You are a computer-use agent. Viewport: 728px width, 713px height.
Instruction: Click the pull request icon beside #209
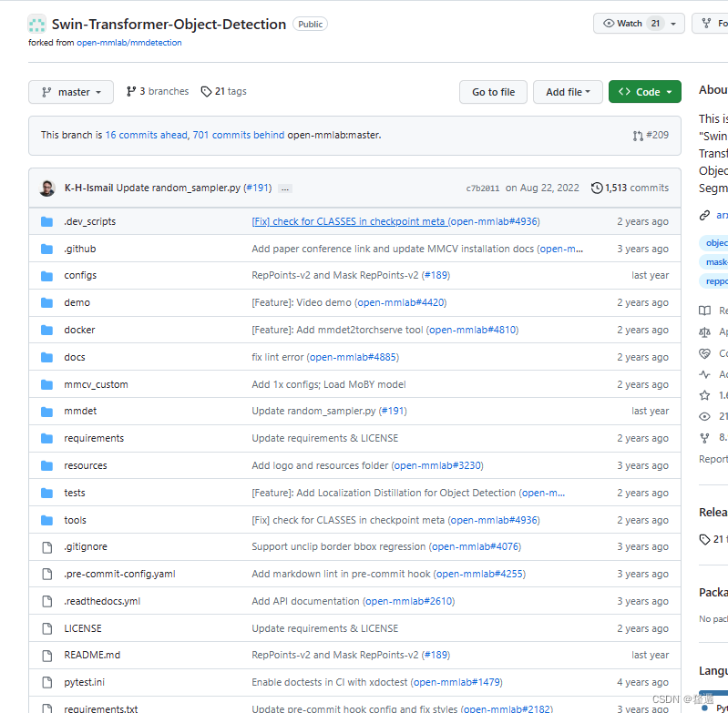pos(638,136)
